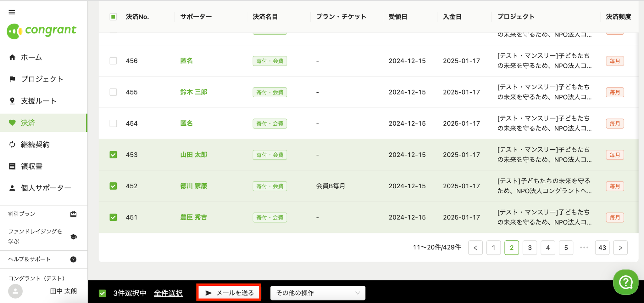Click the 毎月 tag in row 451
The width and height of the screenshot is (644, 303).
pos(615,217)
